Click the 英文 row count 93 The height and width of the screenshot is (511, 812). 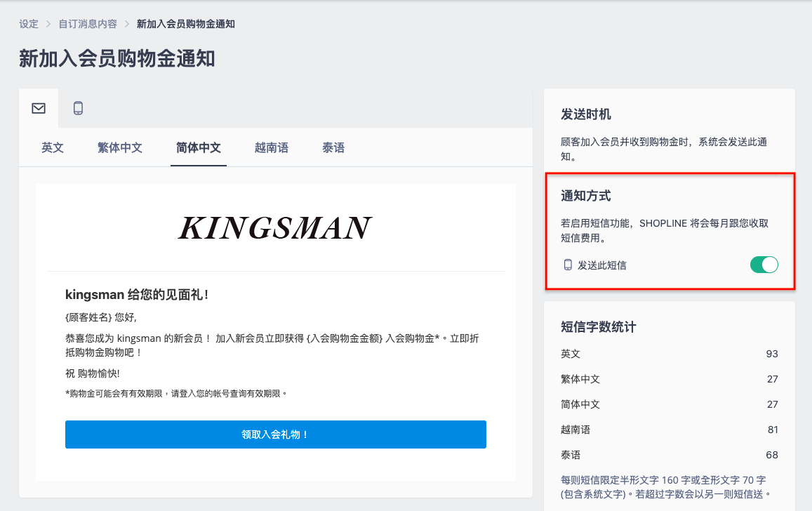point(771,354)
